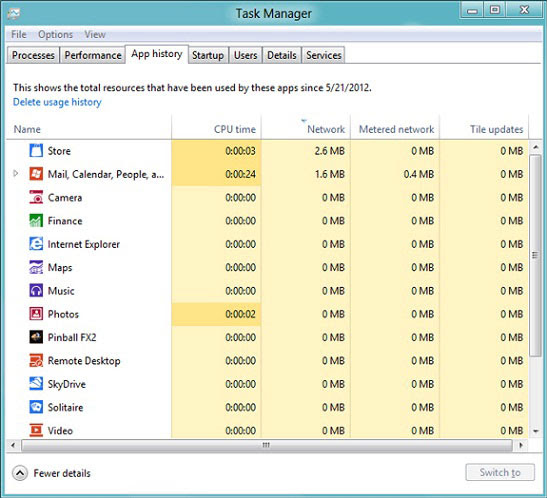Open the Options menu
The width and height of the screenshot is (547, 498).
point(55,35)
